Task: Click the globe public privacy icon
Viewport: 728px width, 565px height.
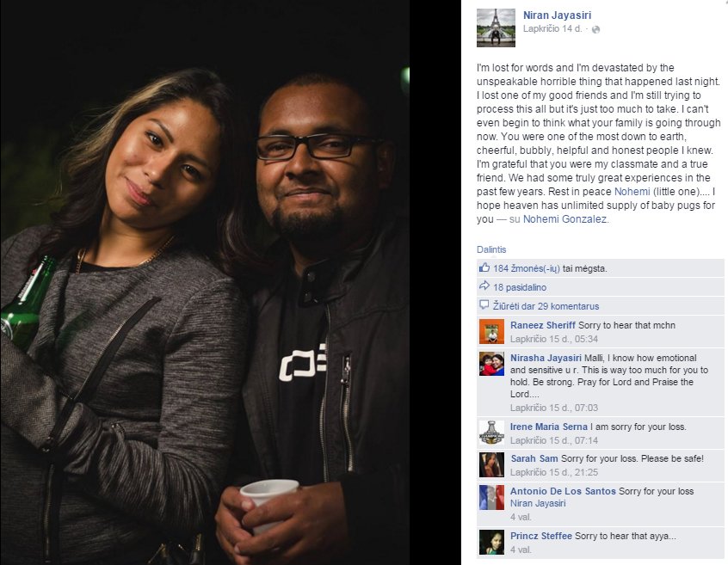Action: click(x=596, y=29)
